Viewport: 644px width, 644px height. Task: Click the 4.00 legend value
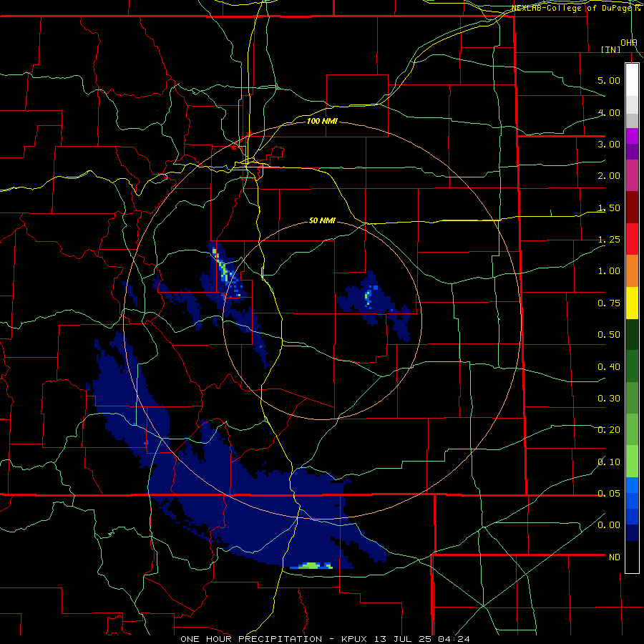click(x=609, y=112)
